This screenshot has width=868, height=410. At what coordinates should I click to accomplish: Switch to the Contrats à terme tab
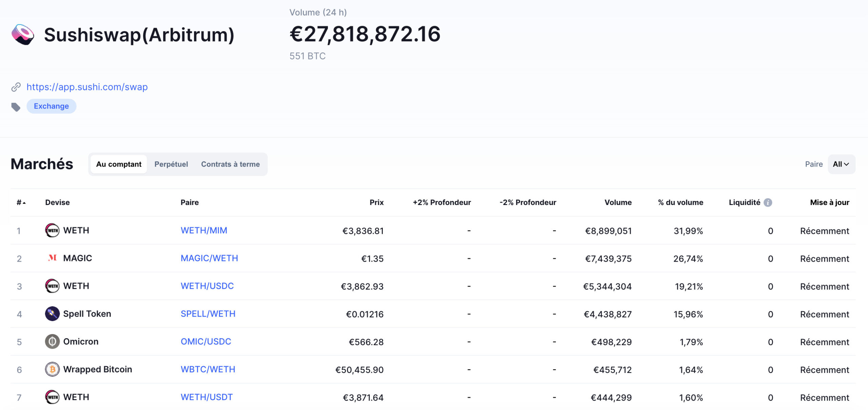click(231, 164)
